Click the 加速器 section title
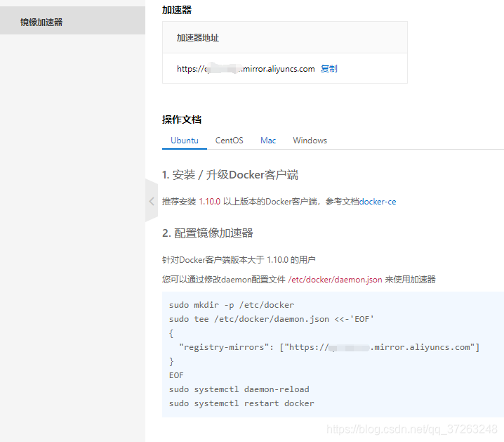 (x=177, y=10)
